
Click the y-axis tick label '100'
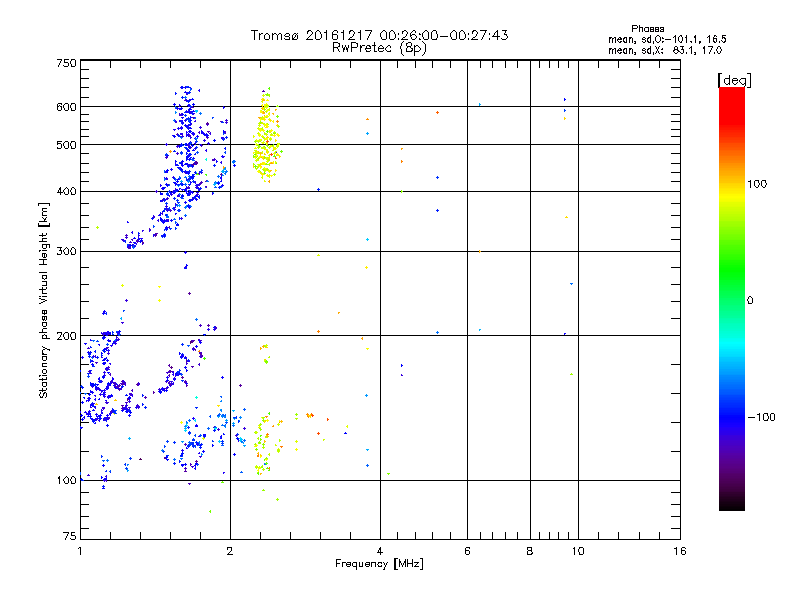point(66,481)
